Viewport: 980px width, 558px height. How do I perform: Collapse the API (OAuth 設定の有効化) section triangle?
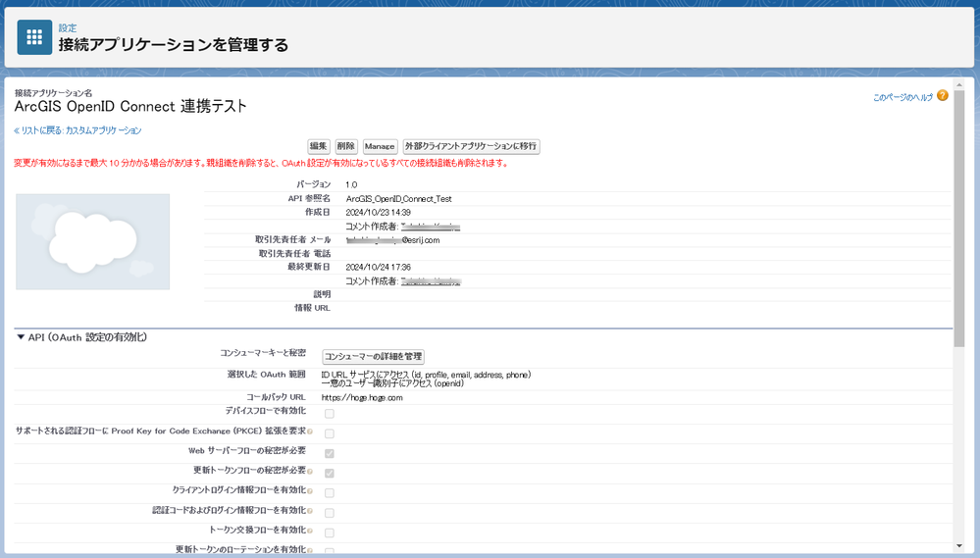coord(21,336)
